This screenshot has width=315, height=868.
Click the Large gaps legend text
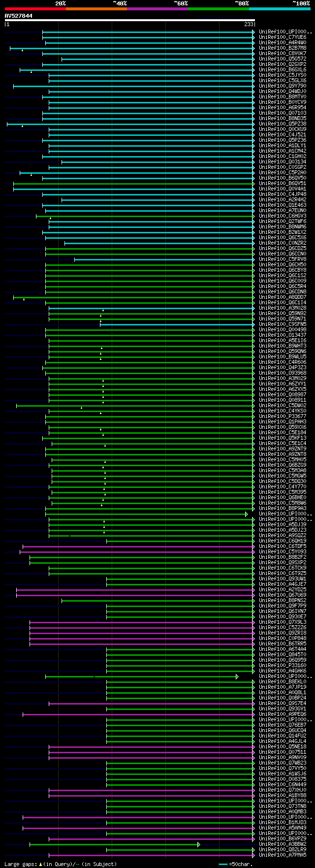61,864
